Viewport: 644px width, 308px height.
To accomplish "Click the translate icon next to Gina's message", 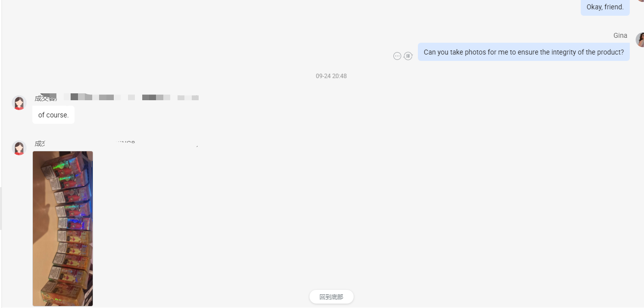I will click(x=408, y=56).
